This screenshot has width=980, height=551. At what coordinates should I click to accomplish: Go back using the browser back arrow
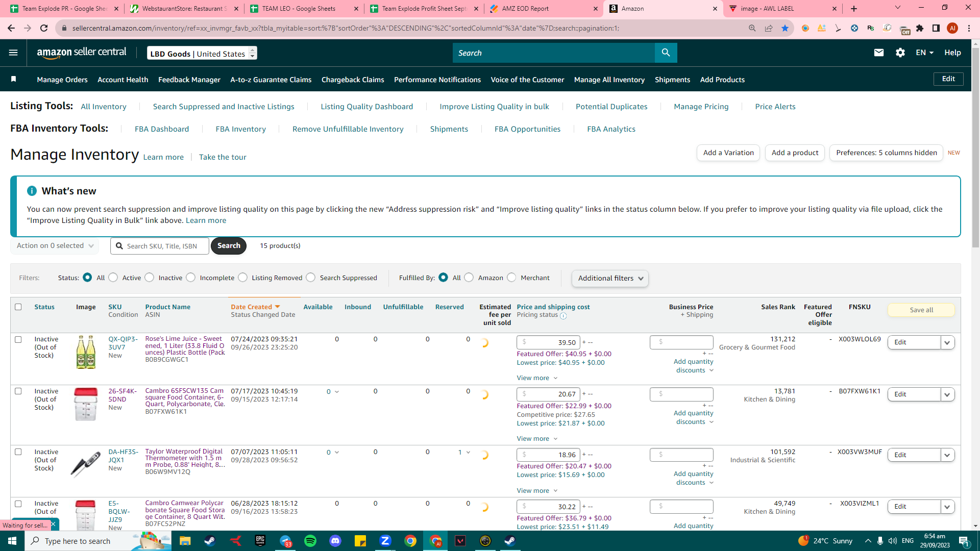click(11, 28)
